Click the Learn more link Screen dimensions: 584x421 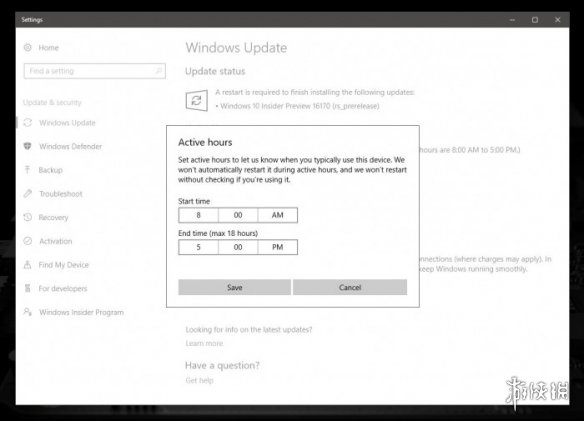point(204,344)
